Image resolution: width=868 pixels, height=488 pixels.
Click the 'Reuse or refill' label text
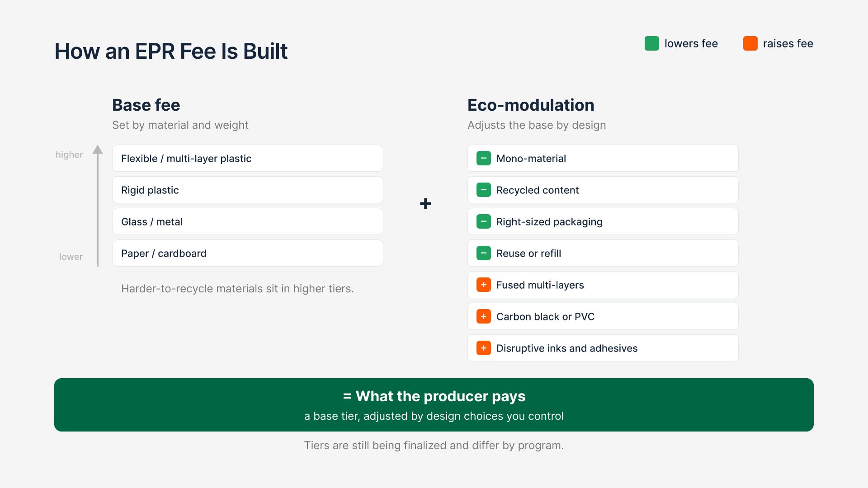528,253
